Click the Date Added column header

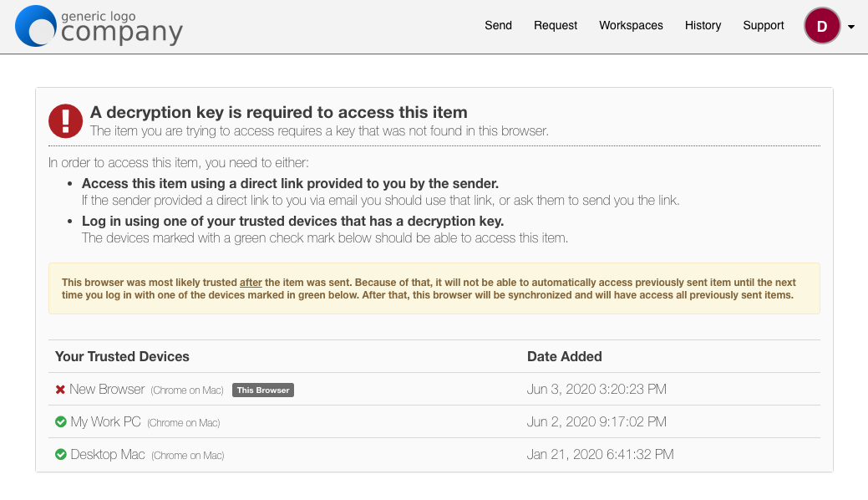pos(564,356)
